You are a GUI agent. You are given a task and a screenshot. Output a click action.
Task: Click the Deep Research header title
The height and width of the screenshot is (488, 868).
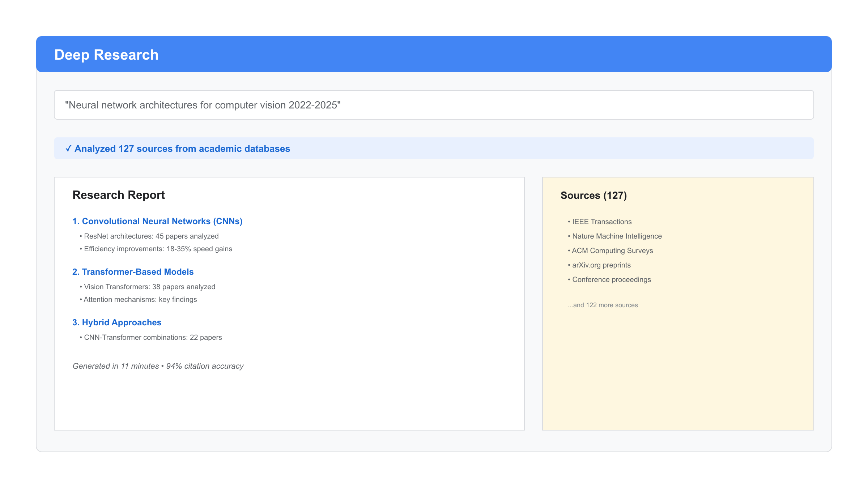coord(106,55)
